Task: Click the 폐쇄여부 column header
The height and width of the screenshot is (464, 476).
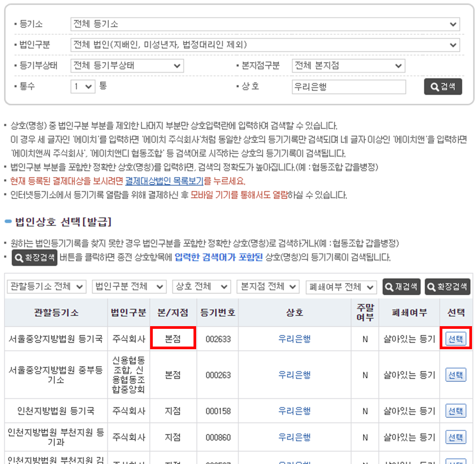Action: click(x=409, y=313)
